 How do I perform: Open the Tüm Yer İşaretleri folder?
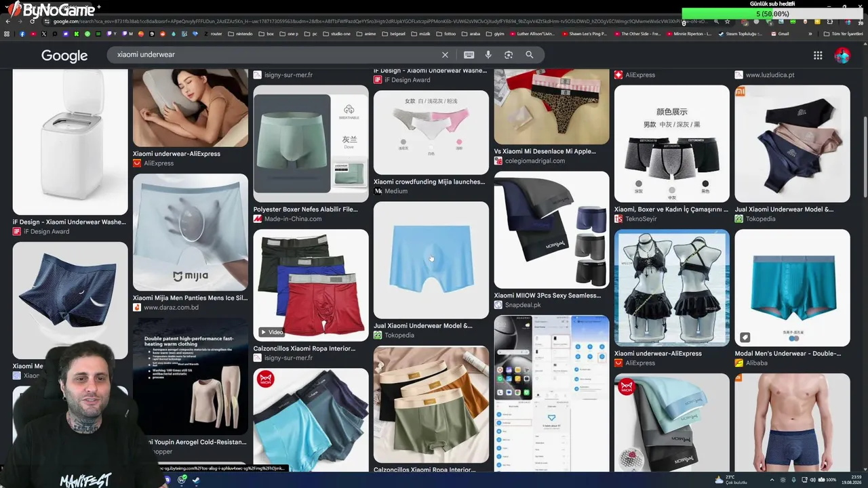(844, 34)
